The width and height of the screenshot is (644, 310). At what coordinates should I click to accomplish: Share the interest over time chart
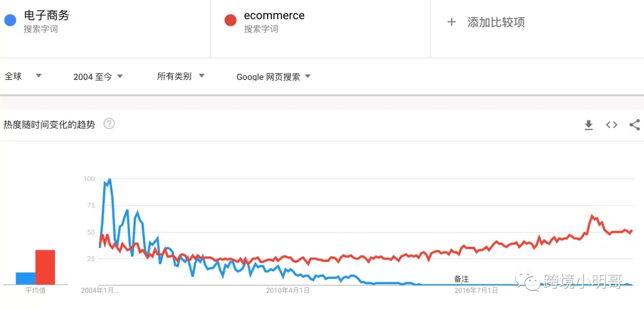pyautogui.click(x=634, y=125)
